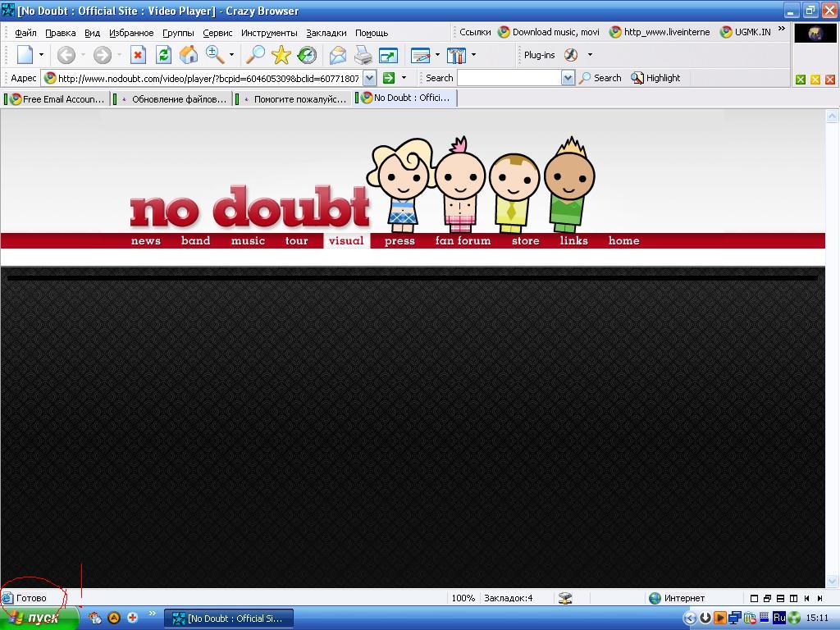Switch to the Free Email Account tab
The width and height of the screenshot is (840, 630).
tap(56, 99)
